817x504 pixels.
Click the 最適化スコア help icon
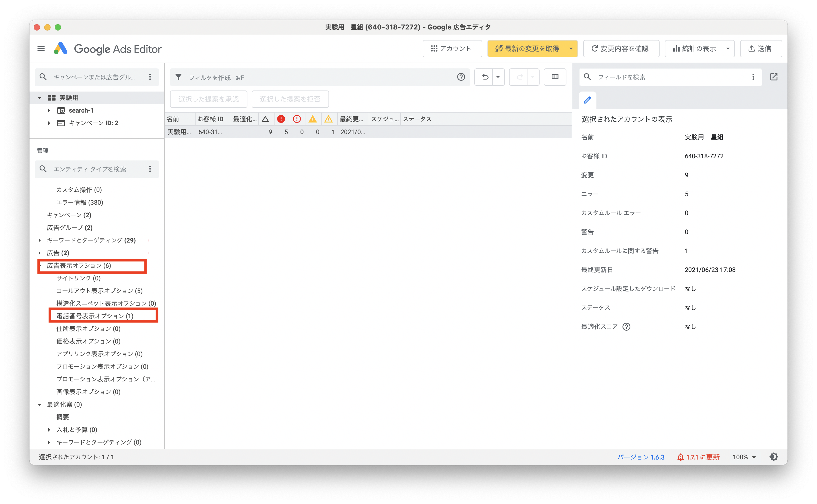pos(626,327)
